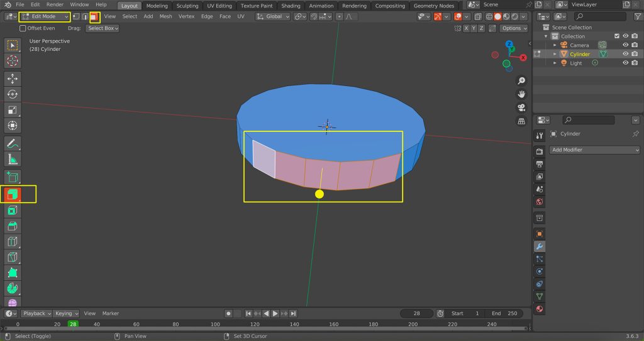The image size is (644, 341).
Task: Select the Extrude Region tool
Action: tap(13, 195)
